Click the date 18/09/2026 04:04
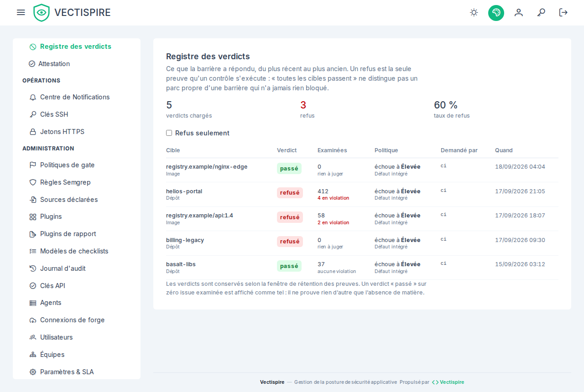Image resolution: width=584 pixels, height=392 pixels. pos(520,167)
